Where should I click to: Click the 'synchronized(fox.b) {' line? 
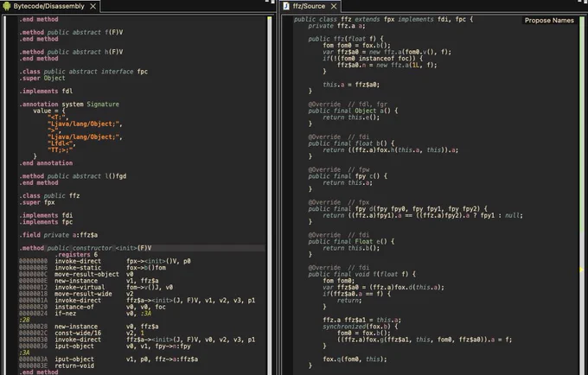point(360,327)
